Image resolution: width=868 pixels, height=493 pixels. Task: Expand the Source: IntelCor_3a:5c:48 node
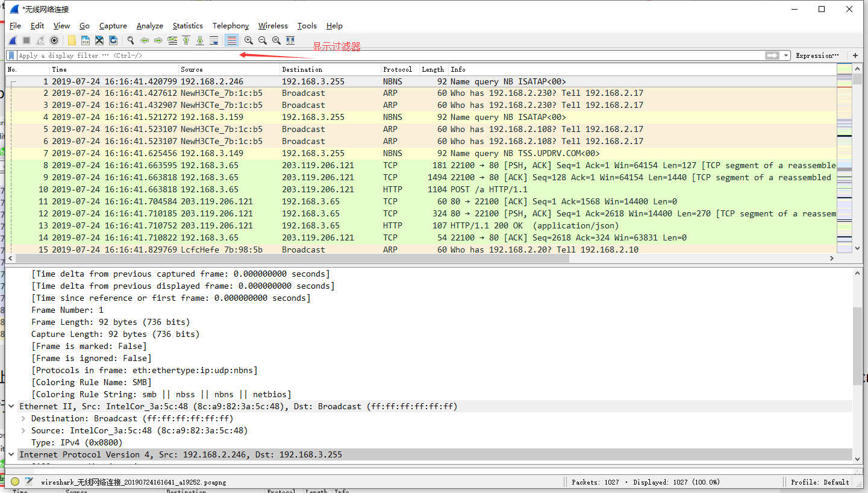[23, 431]
